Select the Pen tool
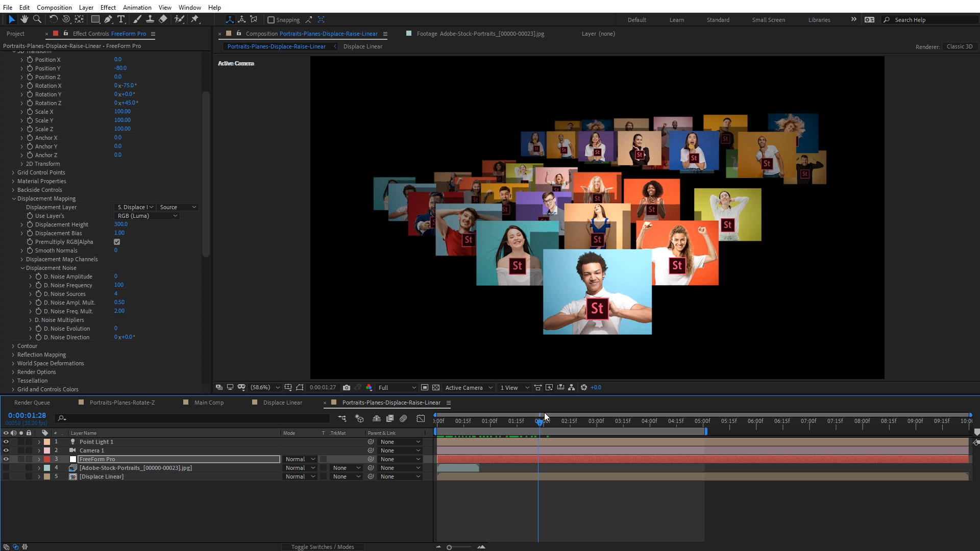 pyautogui.click(x=108, y=19)
